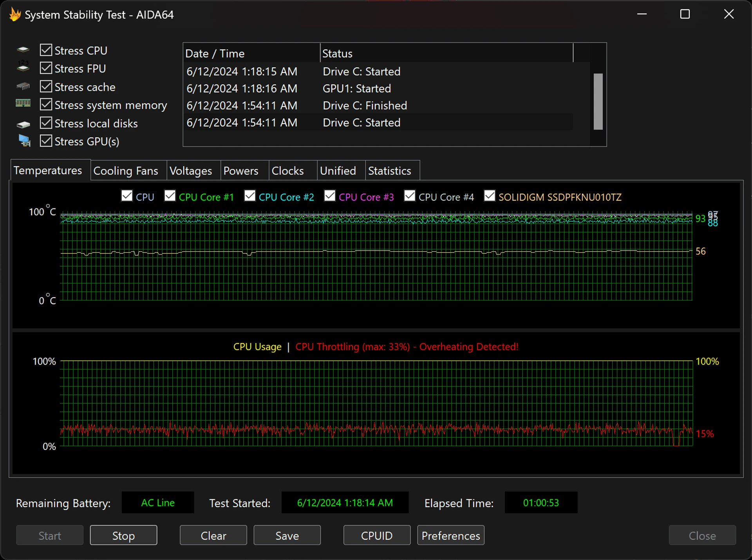Click the FPU icon beside Stress FPU

tap(23, 67)
